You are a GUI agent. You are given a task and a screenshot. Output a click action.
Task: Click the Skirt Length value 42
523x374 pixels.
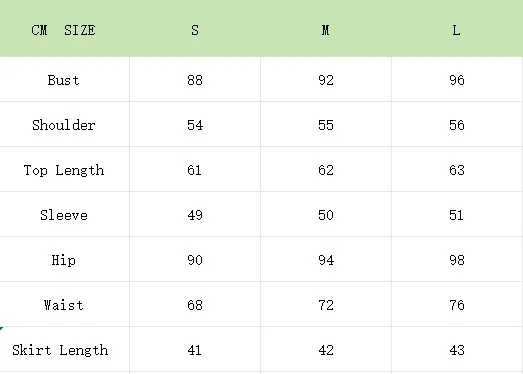coord(326,349)
